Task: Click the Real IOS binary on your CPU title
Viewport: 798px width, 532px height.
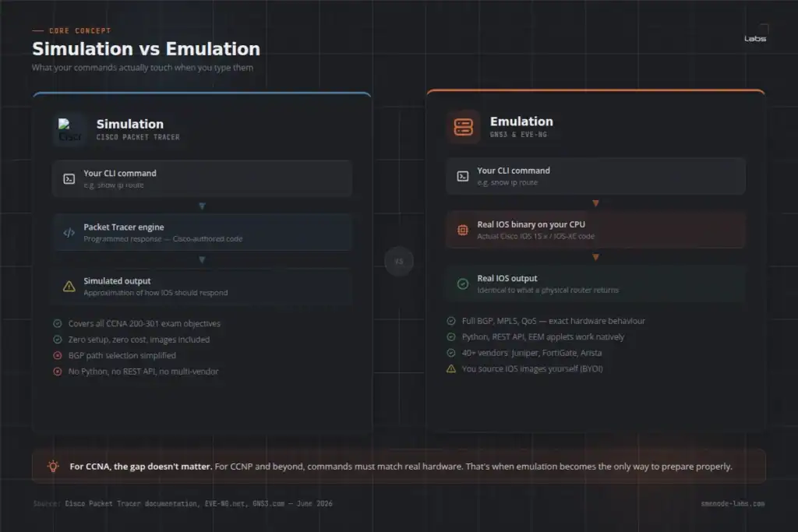Action: (x=531, y=224)
